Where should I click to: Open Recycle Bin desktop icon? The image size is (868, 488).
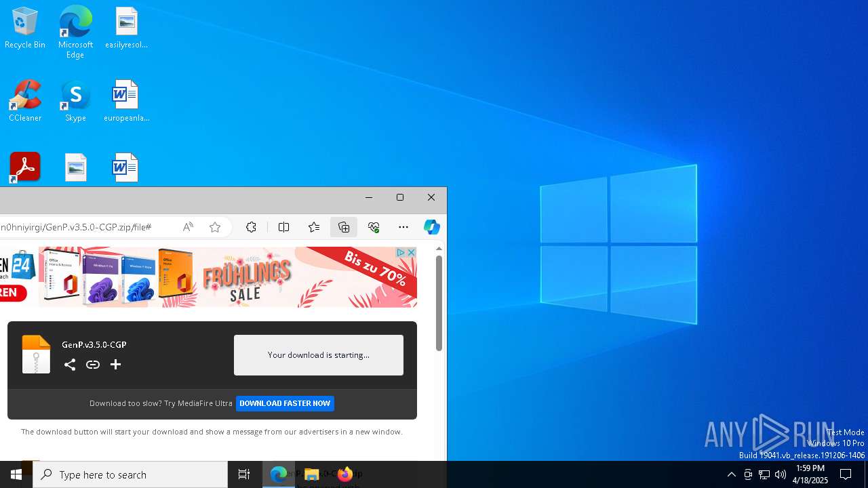[x=25, y=28]
